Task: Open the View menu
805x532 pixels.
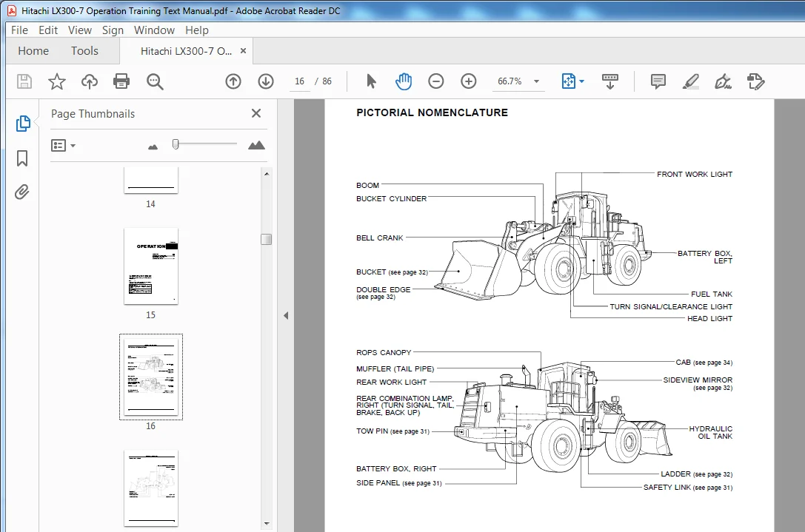Action: [79, 30]
